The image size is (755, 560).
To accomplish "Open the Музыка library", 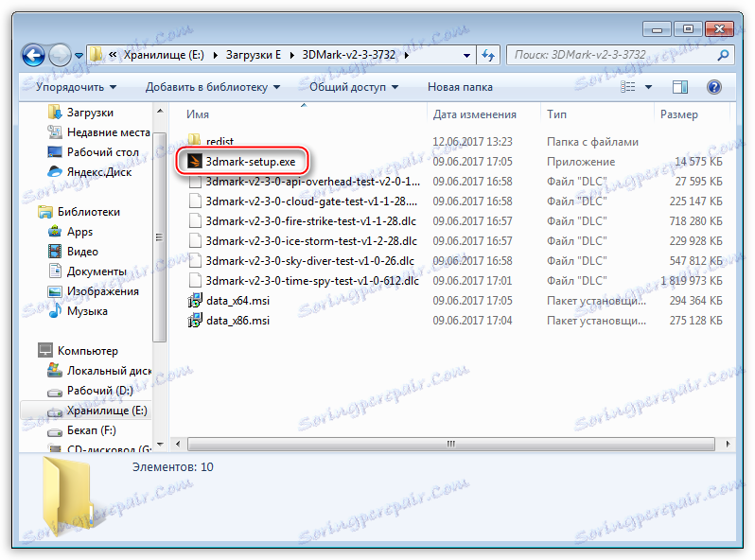I will pyautogui.click(x=78, y=311).
